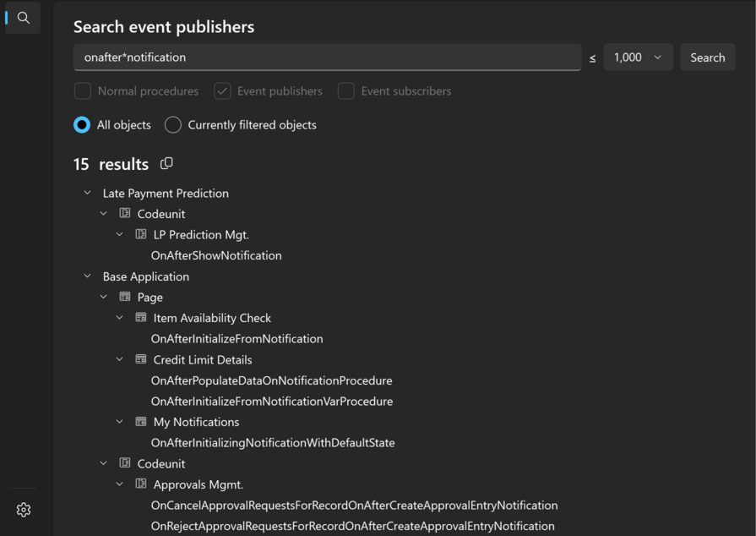Select Currently filtered objects radio button
756x536 pixels.
pos(173,124)
